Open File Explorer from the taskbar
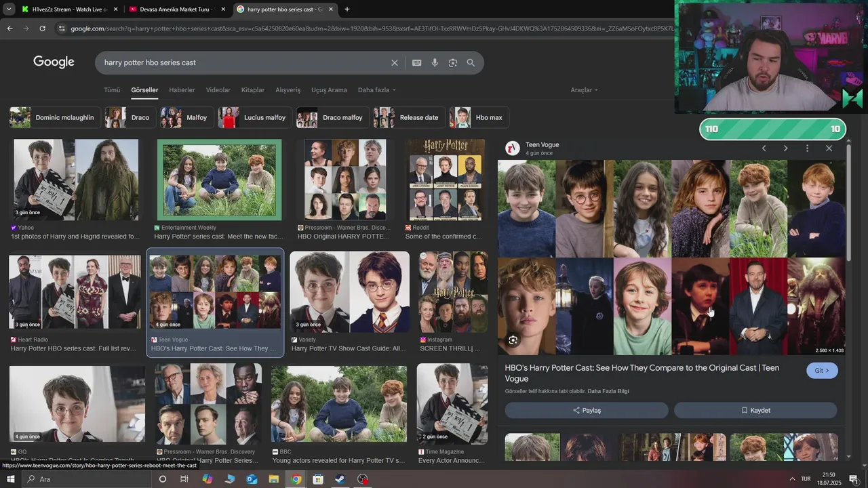Image resolution: width=868 pixels, height=488 pixels. click(274, 479)
